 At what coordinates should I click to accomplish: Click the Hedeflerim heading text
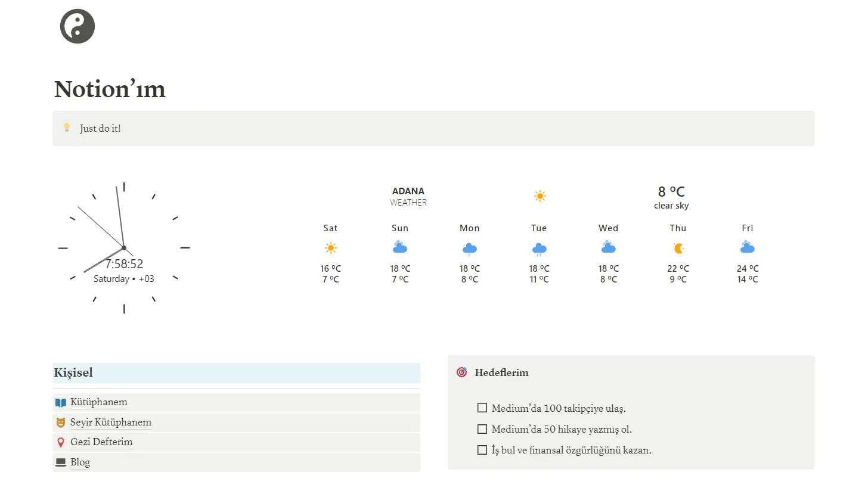(502, 373)
